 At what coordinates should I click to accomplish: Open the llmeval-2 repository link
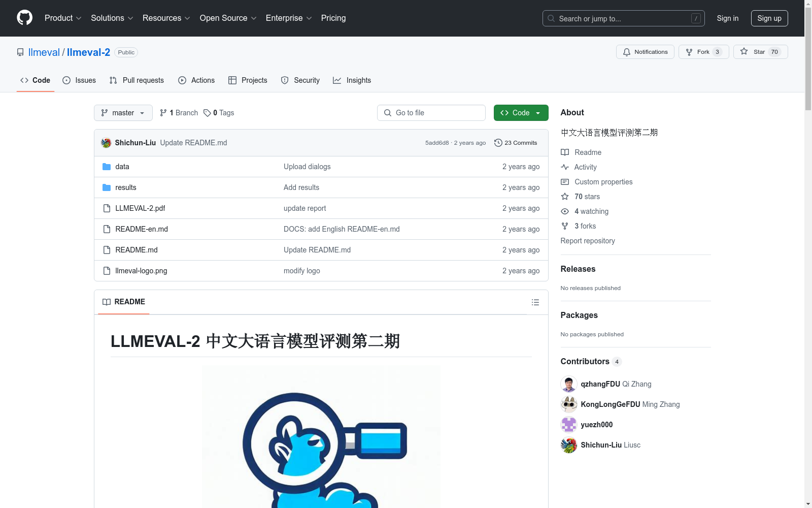tap(88, 52)
